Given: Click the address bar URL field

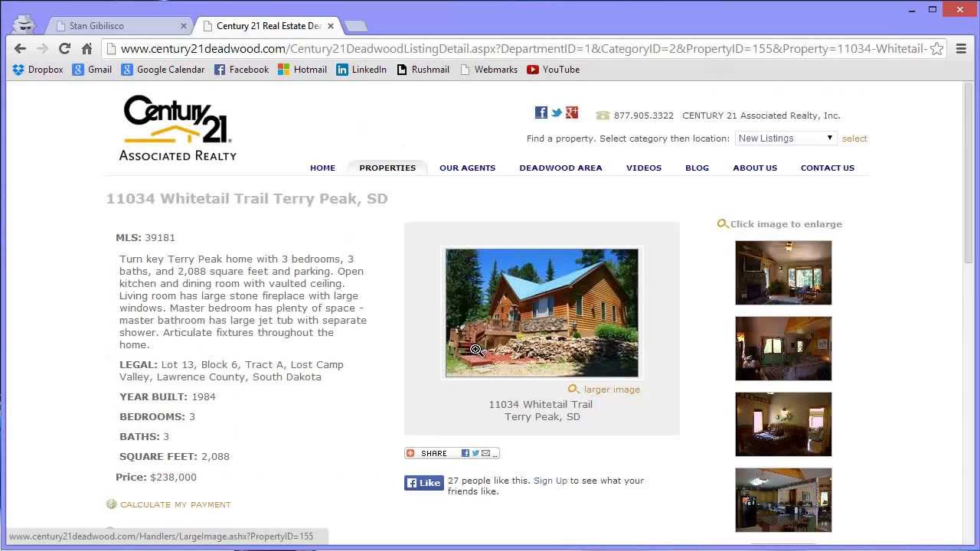Looking at the screenshot, I should coord(524,49).
